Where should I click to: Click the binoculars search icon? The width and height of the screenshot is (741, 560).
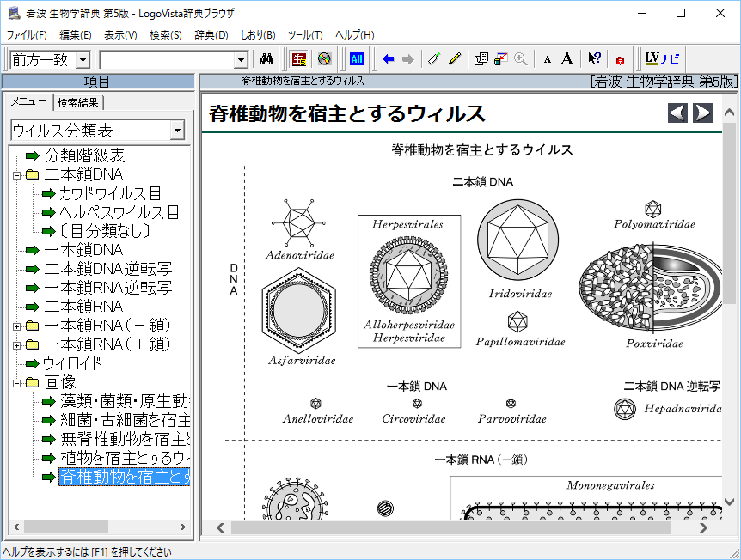[266, 59]
